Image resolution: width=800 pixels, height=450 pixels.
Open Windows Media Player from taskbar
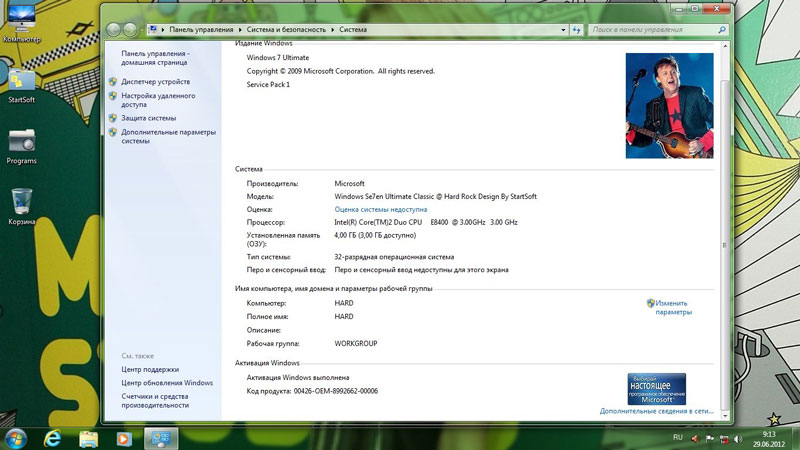pyautogui.click(x=124, y=437)
